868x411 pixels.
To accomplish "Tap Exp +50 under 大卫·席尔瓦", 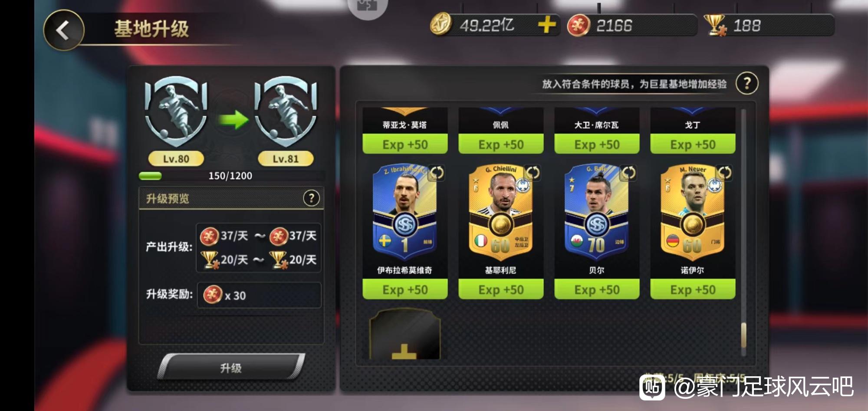I will 597,144.
